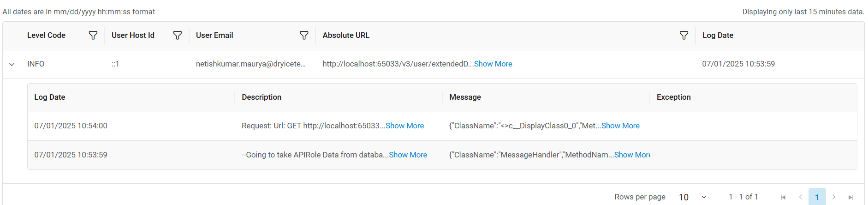Screen dimensions: 868x205
Task: Open the Level Code column filter
Action: (x=93, y=36)
